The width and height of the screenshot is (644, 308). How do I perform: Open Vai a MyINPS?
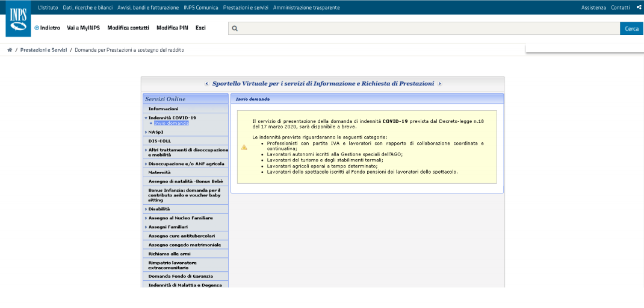84,28
